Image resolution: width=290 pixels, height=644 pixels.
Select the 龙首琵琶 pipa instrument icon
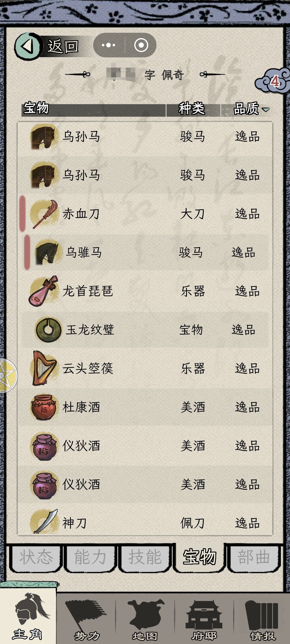pyautogui.click(x=44, y=291)
